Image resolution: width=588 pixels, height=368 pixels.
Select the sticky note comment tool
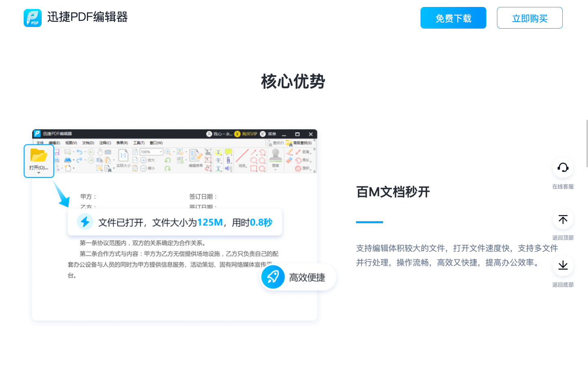pyautogui.click(x=228, y=152)
